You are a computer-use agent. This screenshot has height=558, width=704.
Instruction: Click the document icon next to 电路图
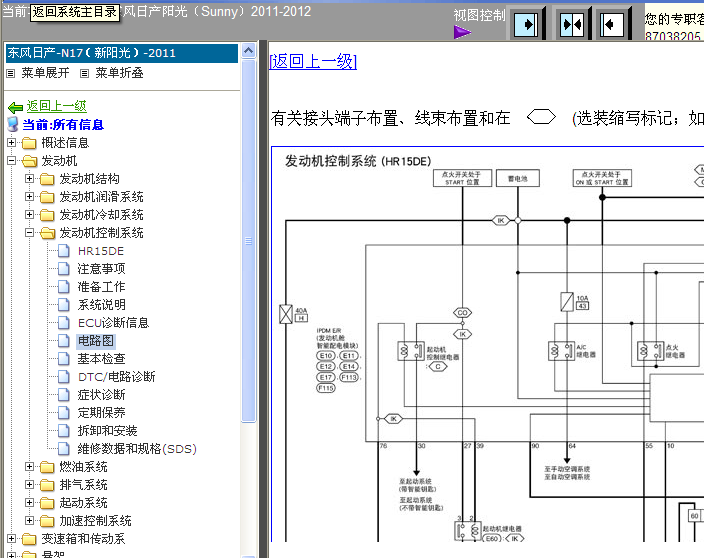coord(64,341)
